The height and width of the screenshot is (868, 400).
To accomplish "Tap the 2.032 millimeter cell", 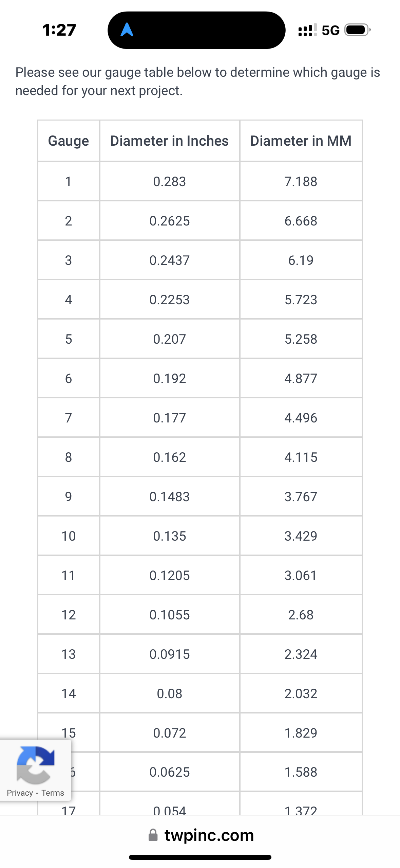I will (x=301, y=694).
